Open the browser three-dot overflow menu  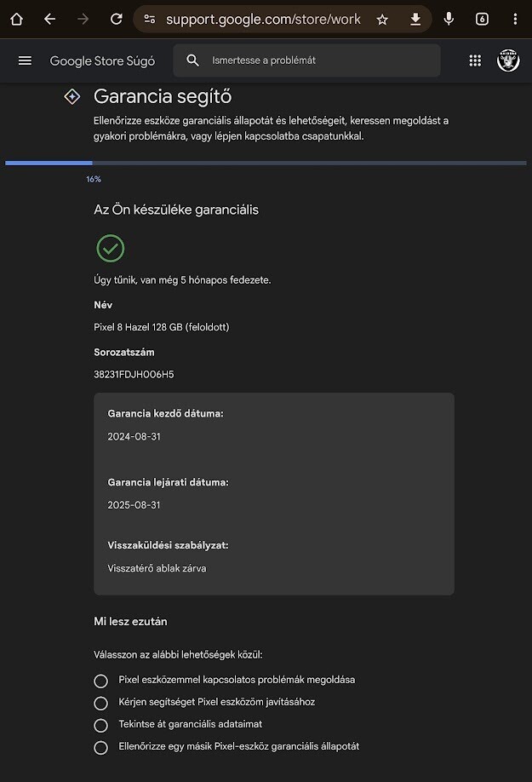point(515,19)
